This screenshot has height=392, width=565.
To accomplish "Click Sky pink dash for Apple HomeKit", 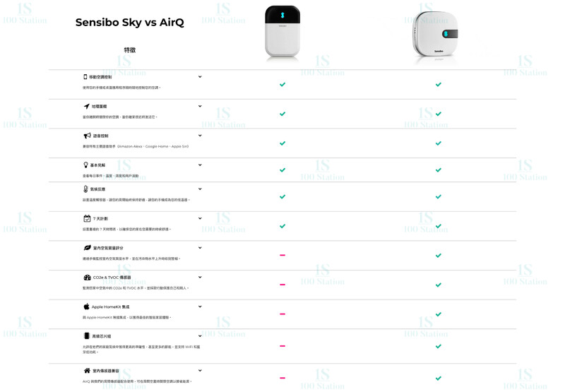I will [282, 314].
